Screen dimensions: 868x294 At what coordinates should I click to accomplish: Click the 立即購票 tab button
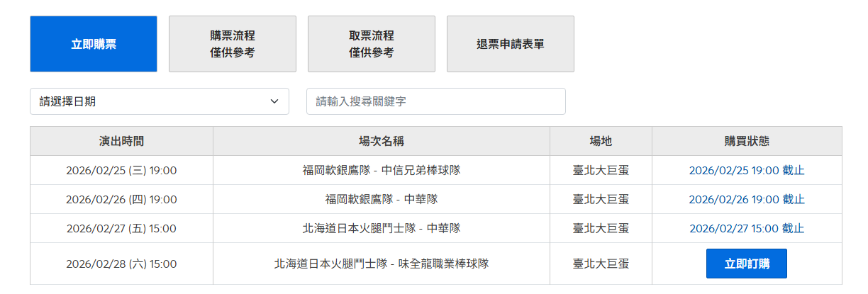point(94,44)
